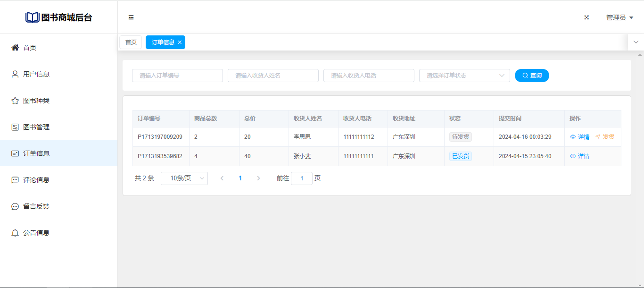Open the 管理员 user menu

619,17
